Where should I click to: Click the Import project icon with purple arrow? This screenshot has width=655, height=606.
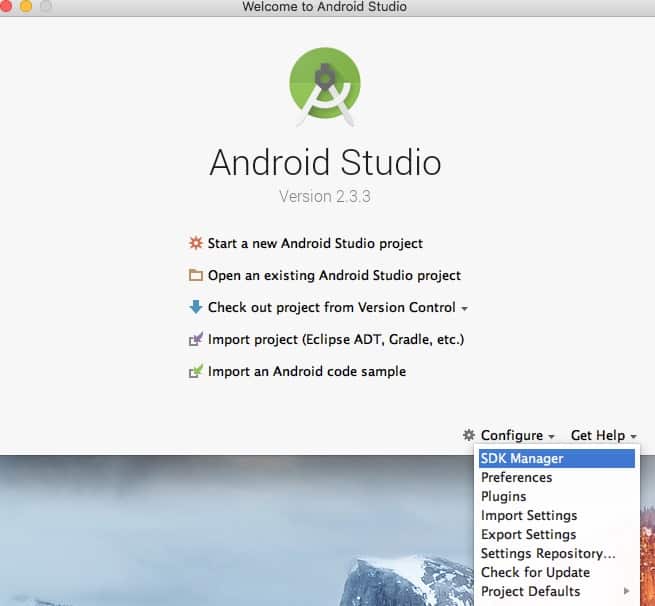(195, 339)
